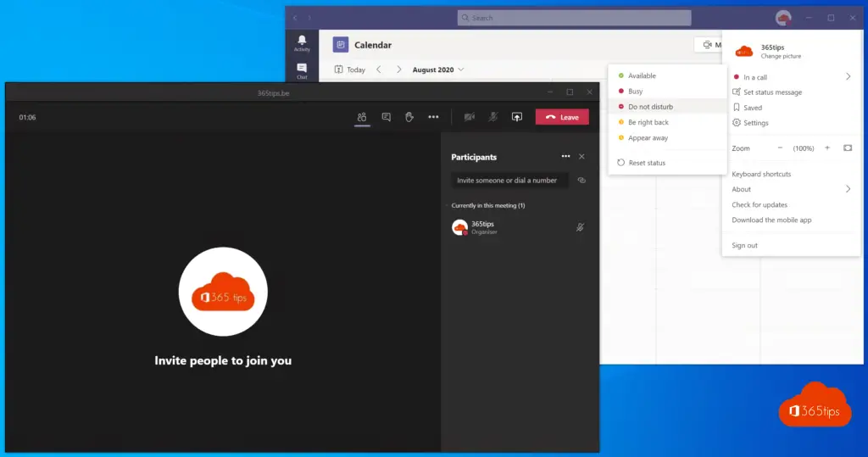Collapse Currently in this meeting list
The image size is (868, 457).
click(448, 205)
